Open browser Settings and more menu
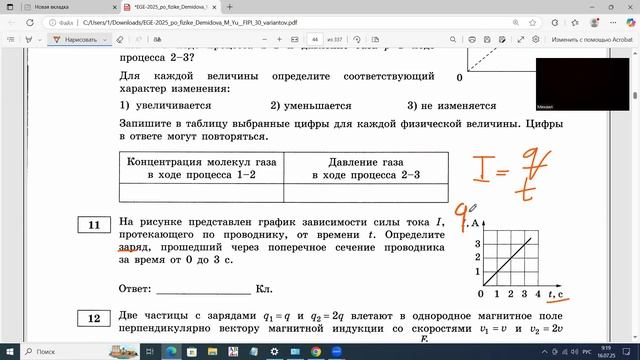 613,23
